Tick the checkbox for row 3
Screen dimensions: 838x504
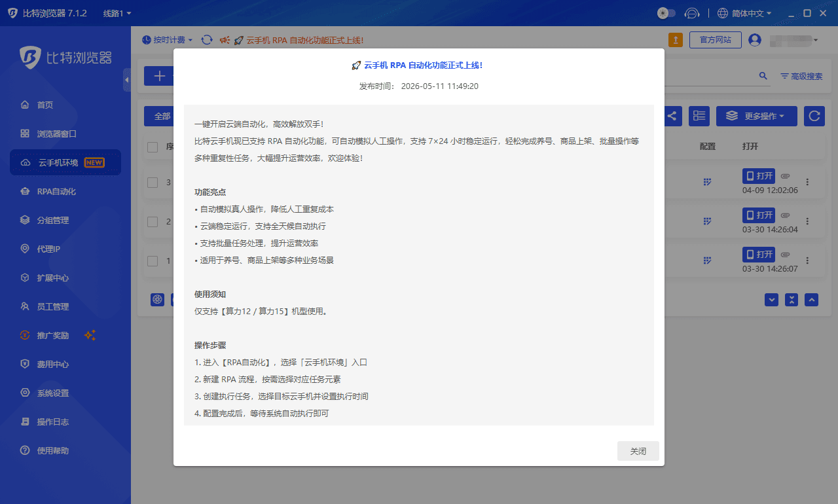[153, 183]
